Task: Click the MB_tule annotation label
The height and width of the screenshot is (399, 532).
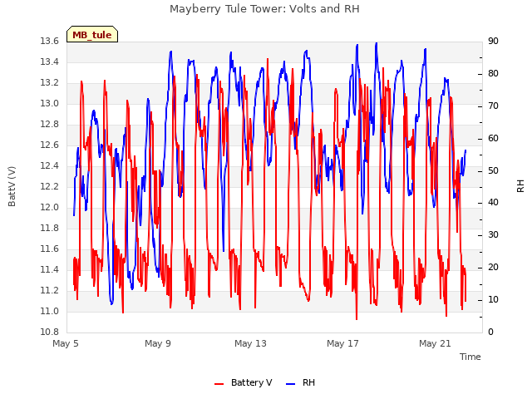Action: click(92, 34)
